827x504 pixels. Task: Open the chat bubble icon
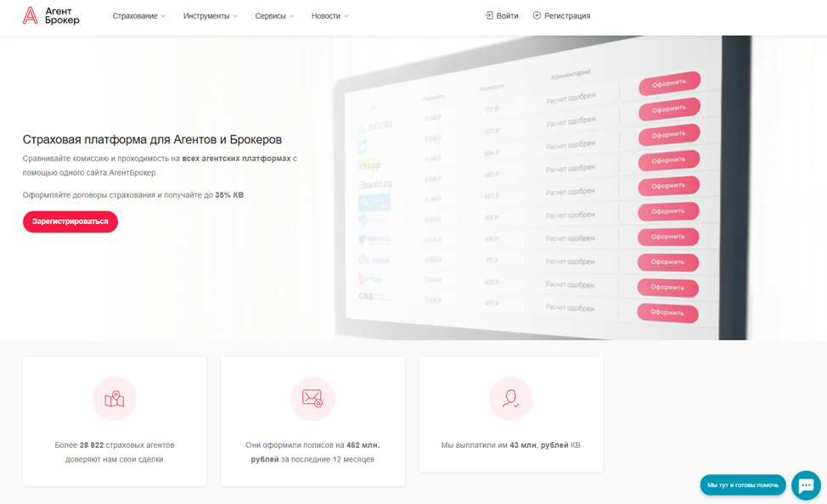805,485
